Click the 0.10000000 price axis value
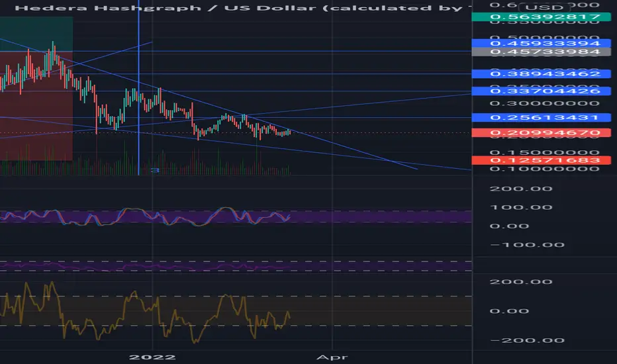 click(545, 169)
